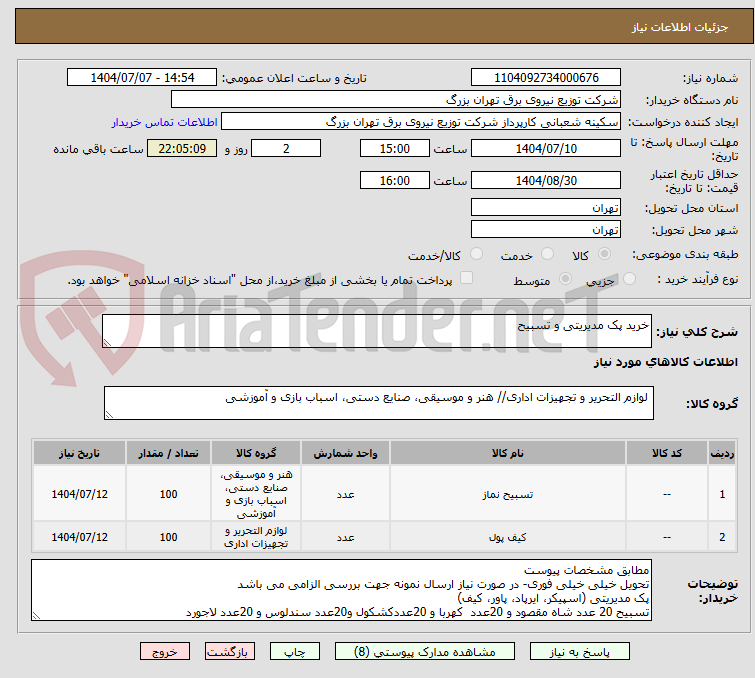This screenshot has height=678, width=755.
Task: Click the quantity 100 in the 'کیف پول' row
Action: [169, 537]
